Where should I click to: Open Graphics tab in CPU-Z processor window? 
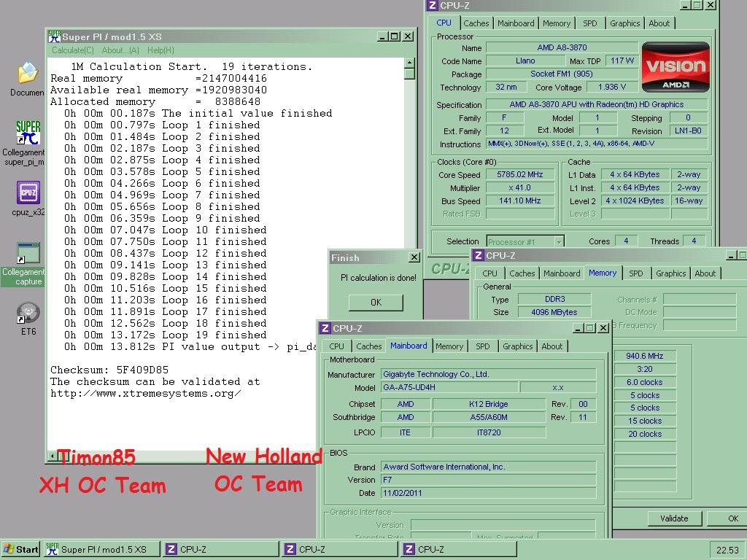(625, 23)
